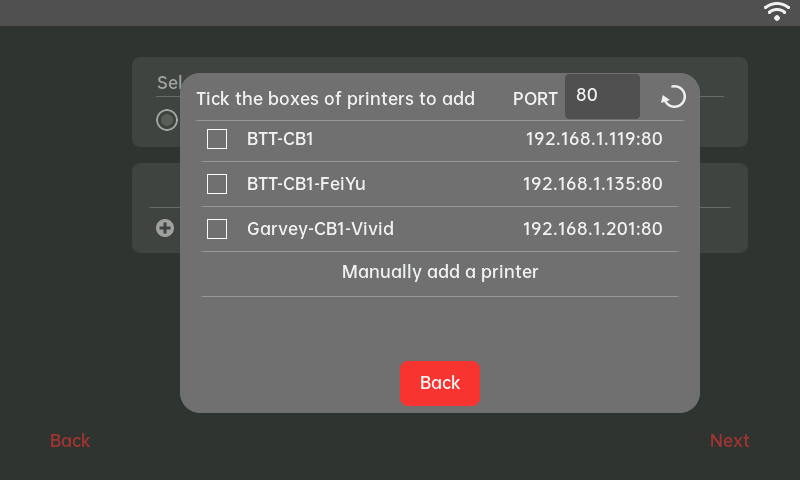Tick the BTT-CB1 checkbox
The image size is (800, 480).
pos(217,139)
